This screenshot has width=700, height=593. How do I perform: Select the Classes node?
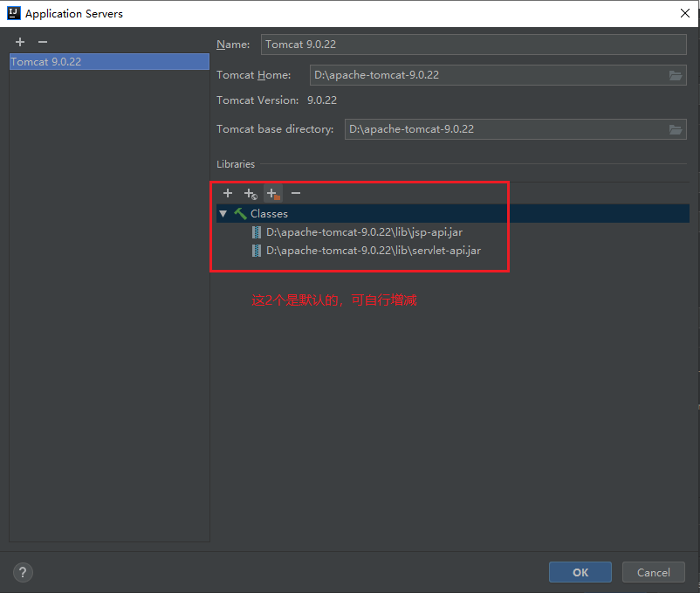[x=453, y=214]
